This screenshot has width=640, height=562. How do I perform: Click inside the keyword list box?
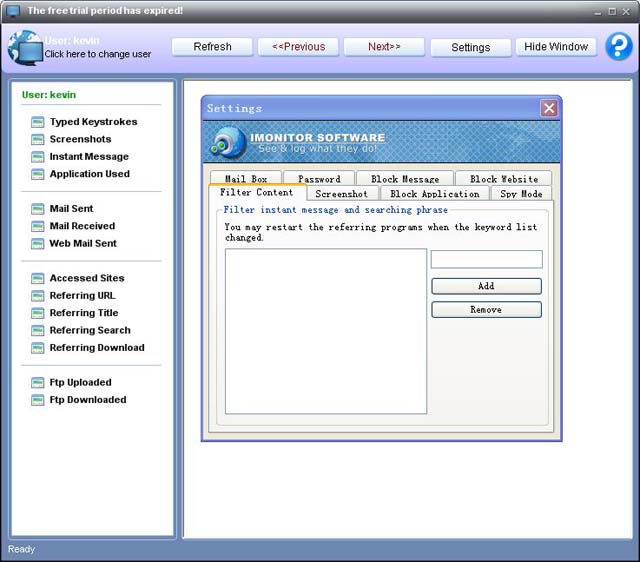326,331
